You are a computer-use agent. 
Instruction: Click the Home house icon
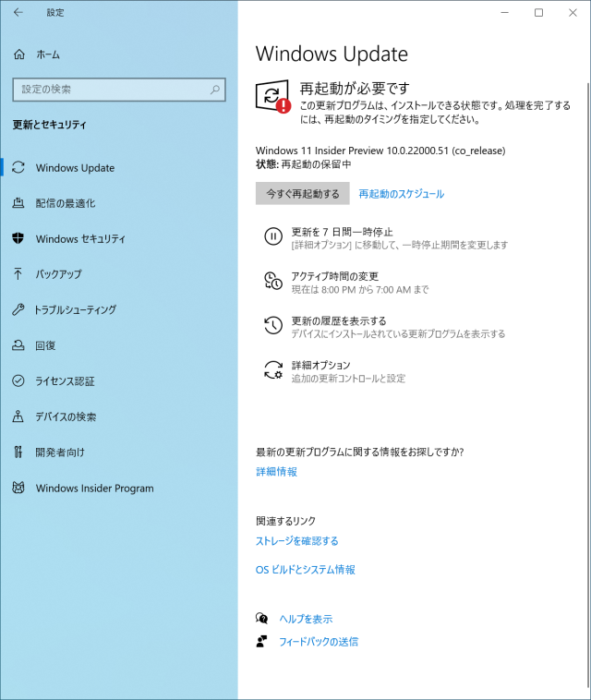point(18,54)
